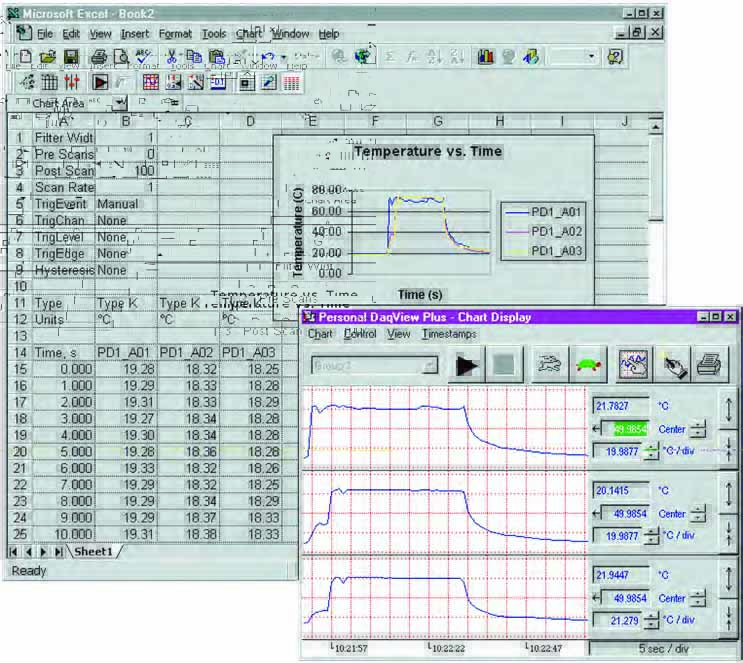
Task: Click the hand-writing setup icon in DaqView
Action: pos(673,365)
